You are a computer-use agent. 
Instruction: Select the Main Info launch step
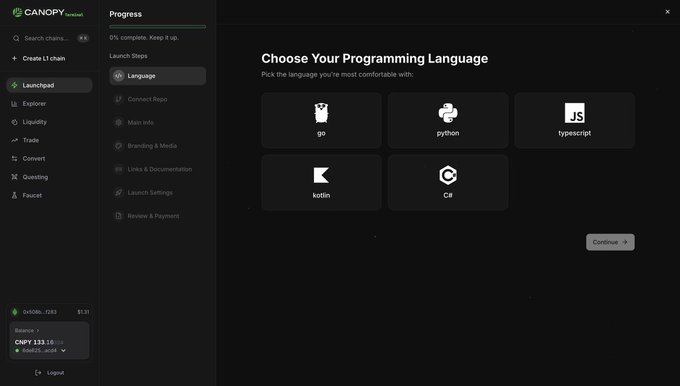point(157,123)
